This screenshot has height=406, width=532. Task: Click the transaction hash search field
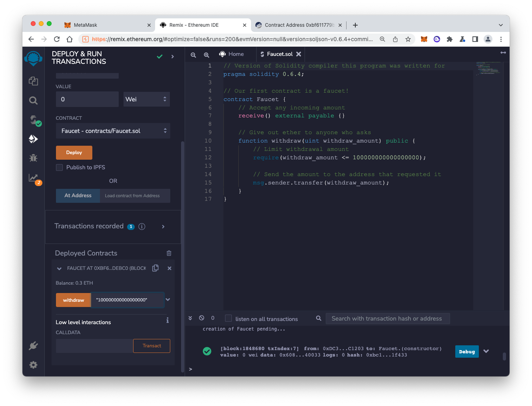[387, 319]
